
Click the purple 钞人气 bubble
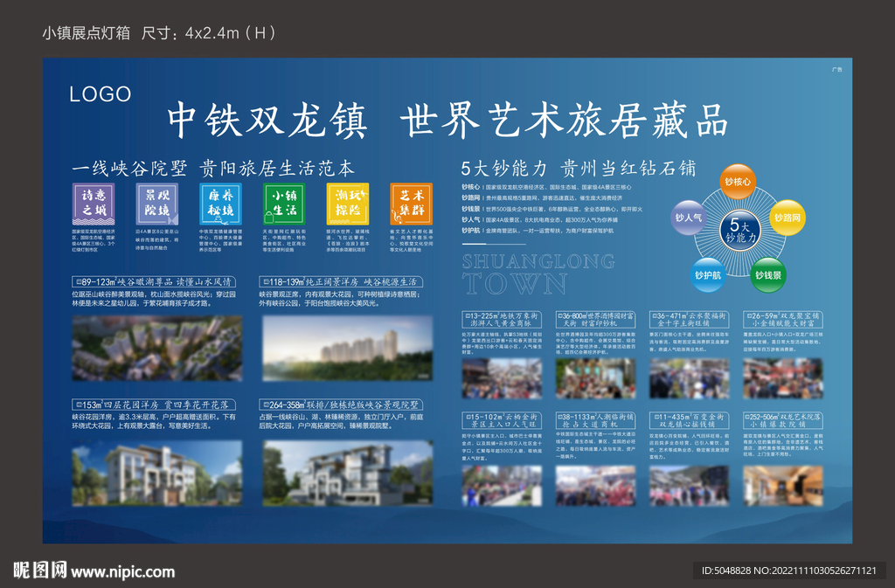coord(689,218)
